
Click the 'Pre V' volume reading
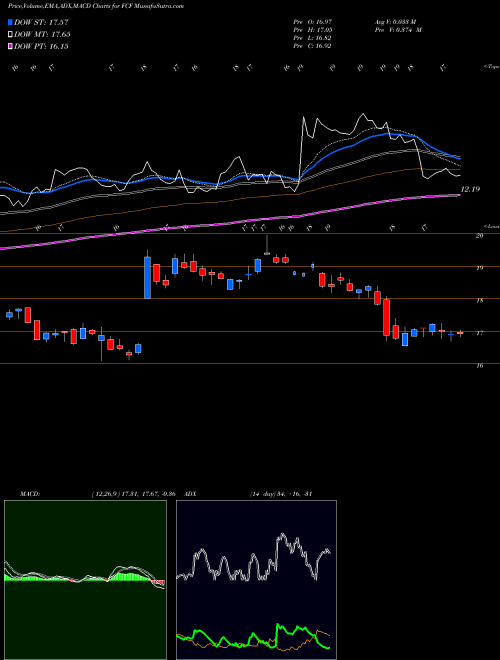coord(398,30)
